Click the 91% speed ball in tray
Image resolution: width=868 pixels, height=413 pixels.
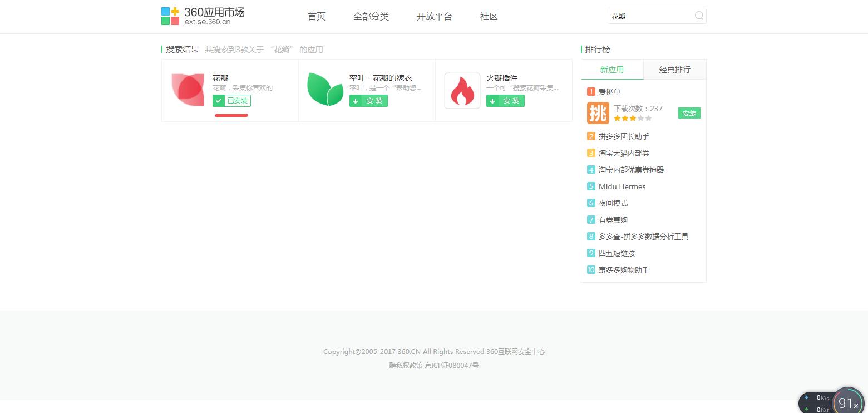[x=848, y=401]
